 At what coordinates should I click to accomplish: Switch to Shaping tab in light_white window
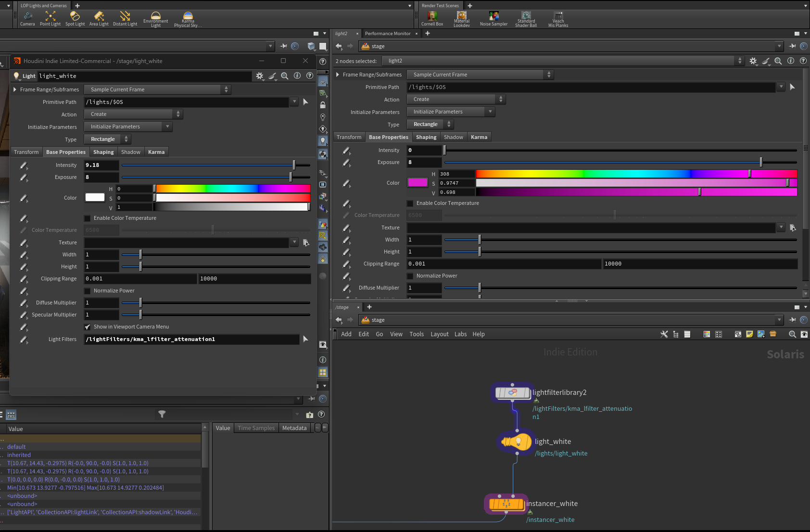[x=103, y=152]
